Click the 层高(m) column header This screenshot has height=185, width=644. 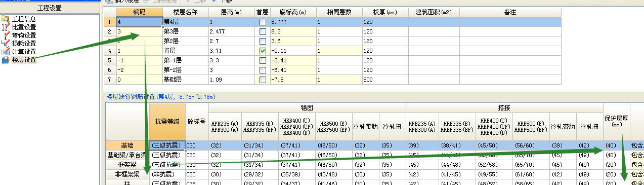click(231, 12)
